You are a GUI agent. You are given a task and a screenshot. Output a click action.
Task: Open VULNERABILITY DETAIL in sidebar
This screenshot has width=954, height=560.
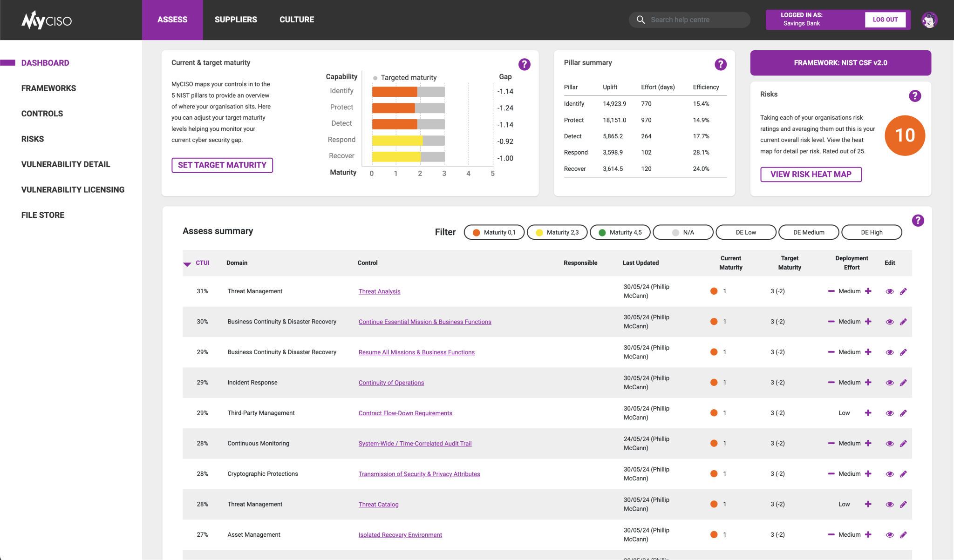pyautogui.click(x=66, y=164)
